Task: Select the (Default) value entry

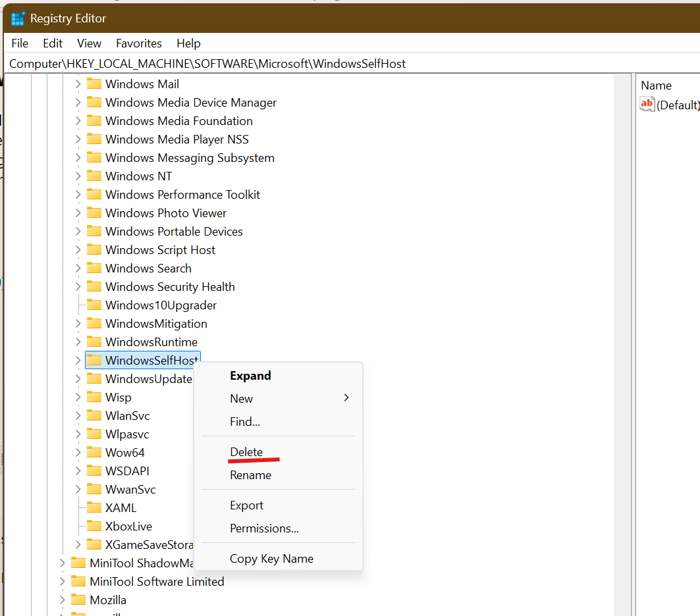Action: [x=677, y=105]
